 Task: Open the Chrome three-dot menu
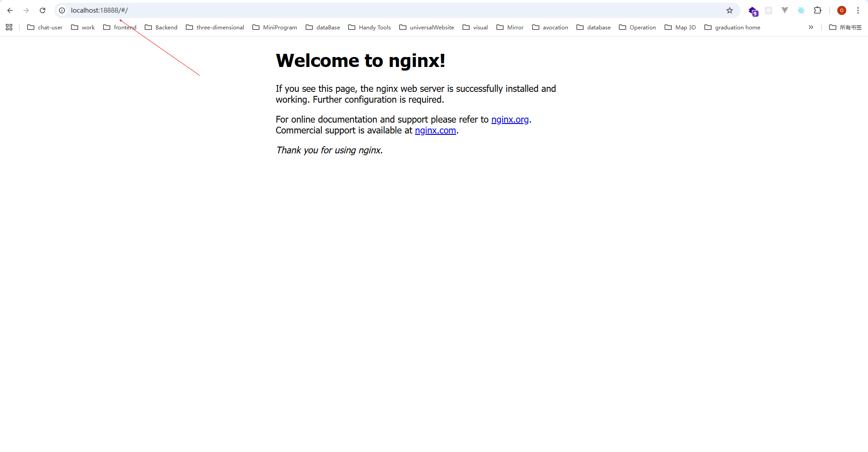858,10
